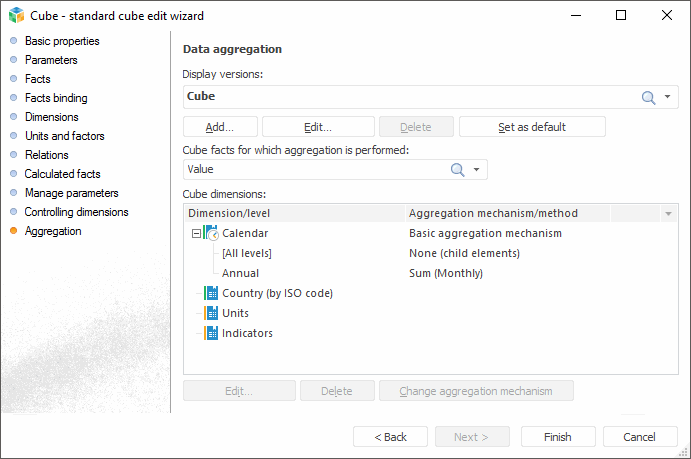This screenshot has height=459, width=691.
Task: Switch to the Calculated facts wizard page
Action: point(62,174)
